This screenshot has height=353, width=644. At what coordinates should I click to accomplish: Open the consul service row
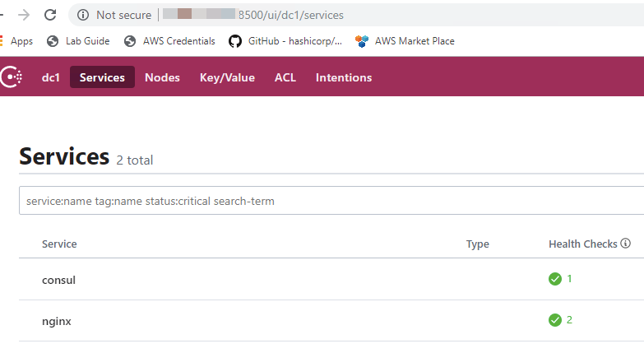[x=331, y=280]
